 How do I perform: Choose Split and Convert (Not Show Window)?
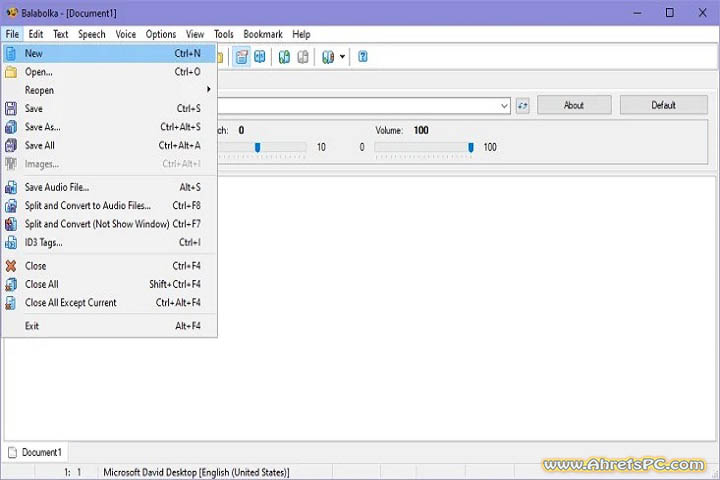click(x=109, y=224)
